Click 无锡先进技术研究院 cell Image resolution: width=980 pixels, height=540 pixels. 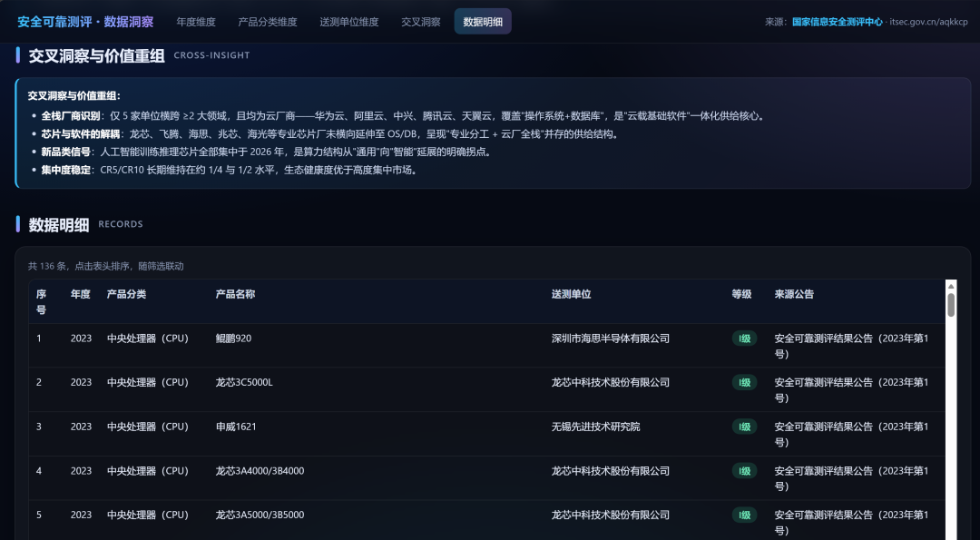click(x=595, y=427)
